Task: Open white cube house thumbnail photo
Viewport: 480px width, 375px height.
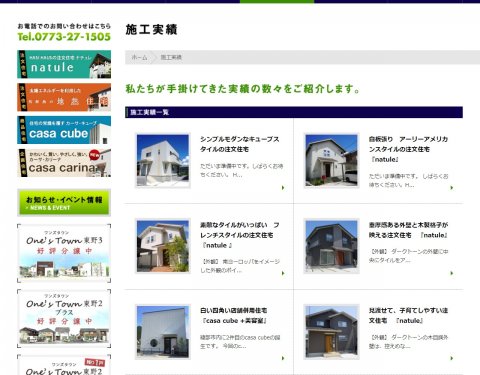Action: click(163, 160)
